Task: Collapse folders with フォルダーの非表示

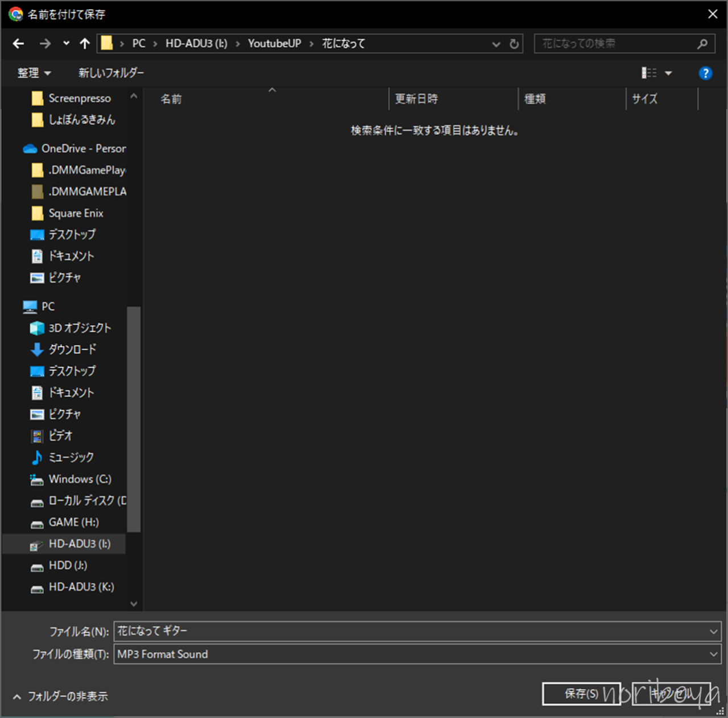Action: point(60,696)
